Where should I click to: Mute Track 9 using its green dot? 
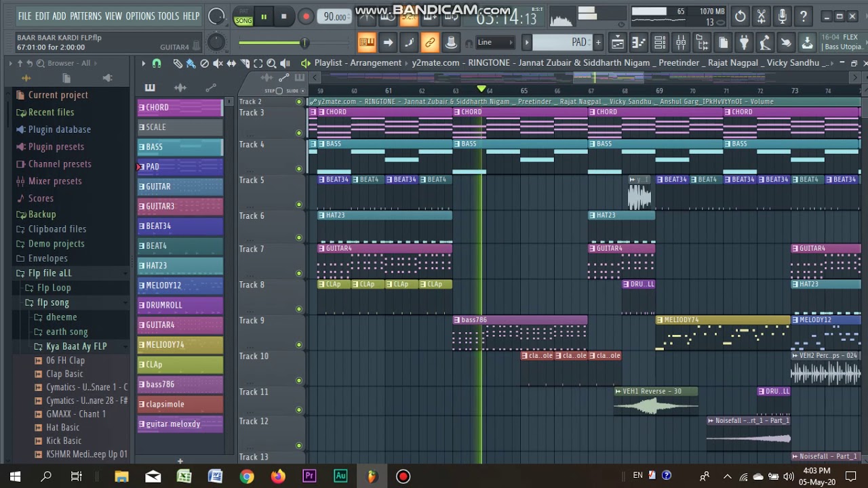click(x=299, y=344)
